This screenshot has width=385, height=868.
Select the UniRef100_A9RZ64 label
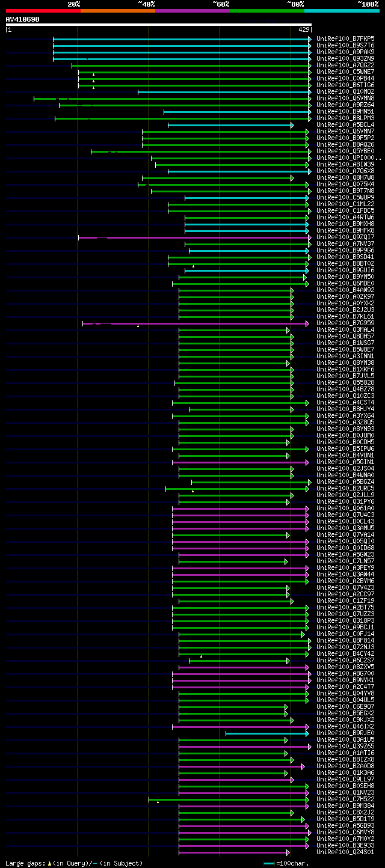pyautogui.click(x=345, y=105)
